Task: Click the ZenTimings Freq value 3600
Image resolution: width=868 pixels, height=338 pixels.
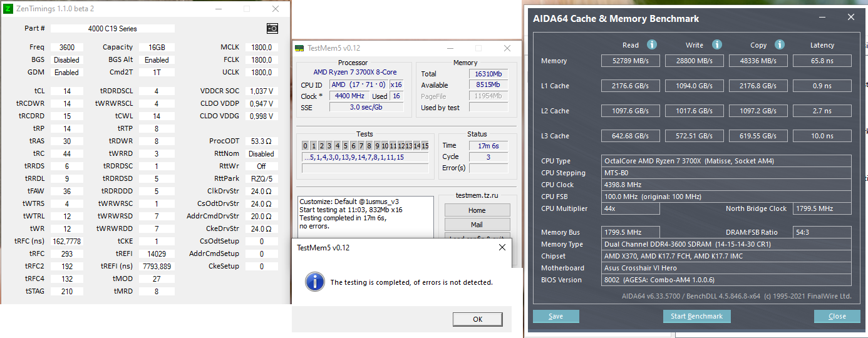Action: click(x=67, y=48)
